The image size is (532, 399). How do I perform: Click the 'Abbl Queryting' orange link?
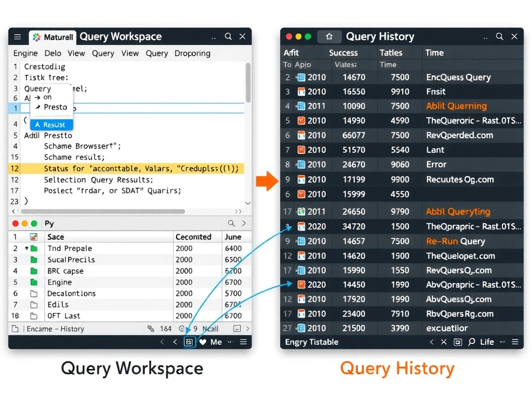458,212
